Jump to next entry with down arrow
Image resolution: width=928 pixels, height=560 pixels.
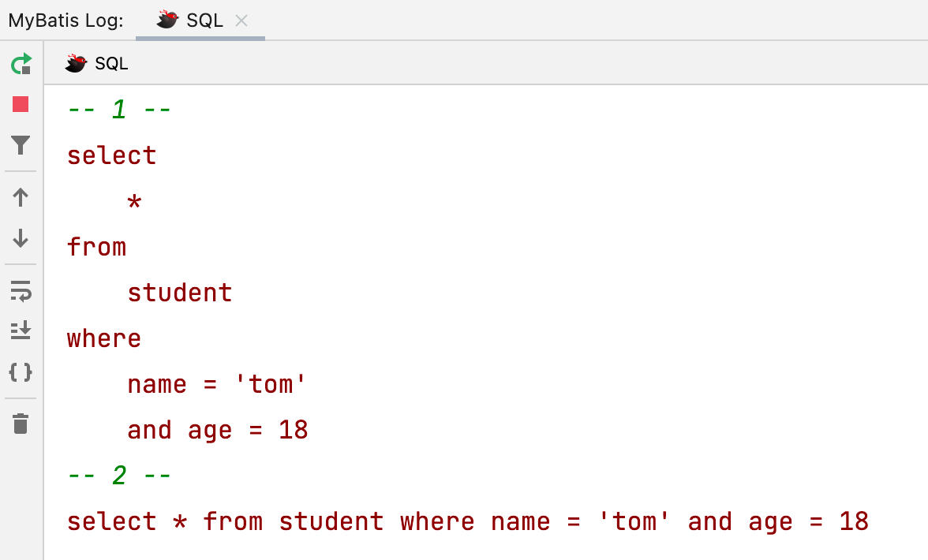click(21, 238)
